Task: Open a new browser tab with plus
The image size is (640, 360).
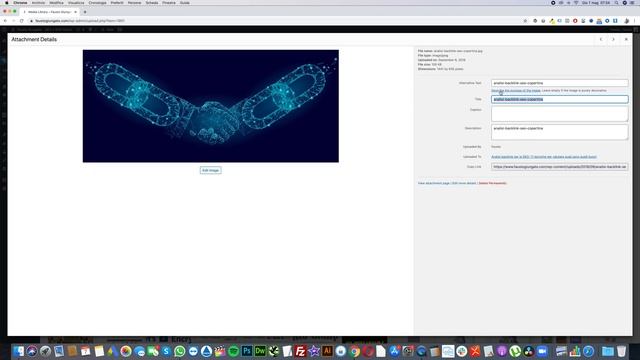Action: 85,12
